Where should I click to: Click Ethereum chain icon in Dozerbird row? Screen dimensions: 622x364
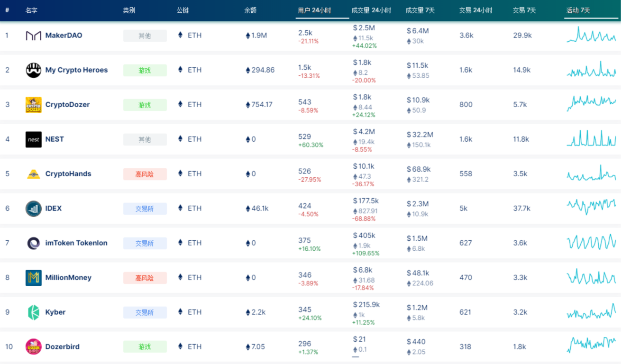180,346
